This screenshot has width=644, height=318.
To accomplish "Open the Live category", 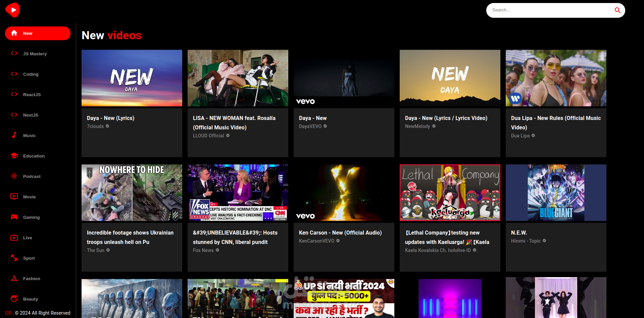I will (38, 238).
